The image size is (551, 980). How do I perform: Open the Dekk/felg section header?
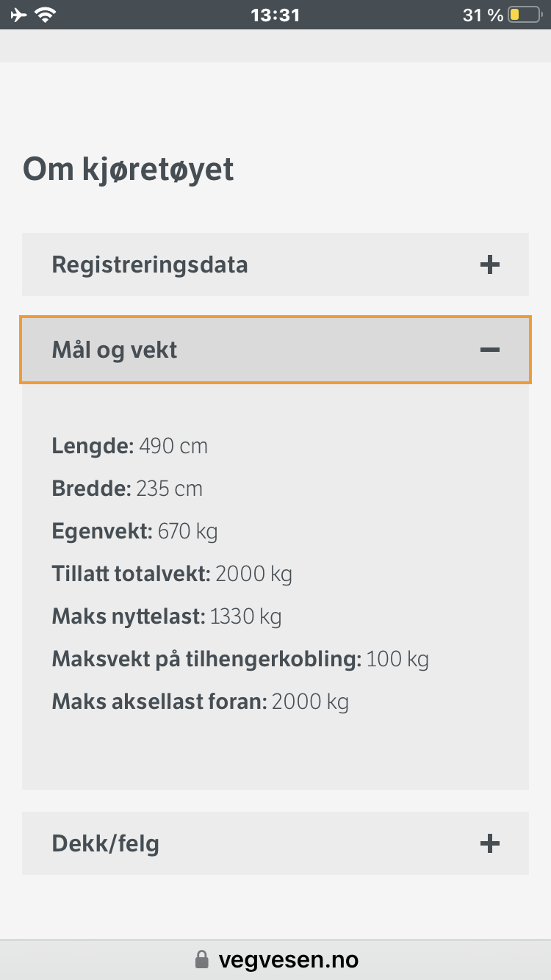coord(106,843)
